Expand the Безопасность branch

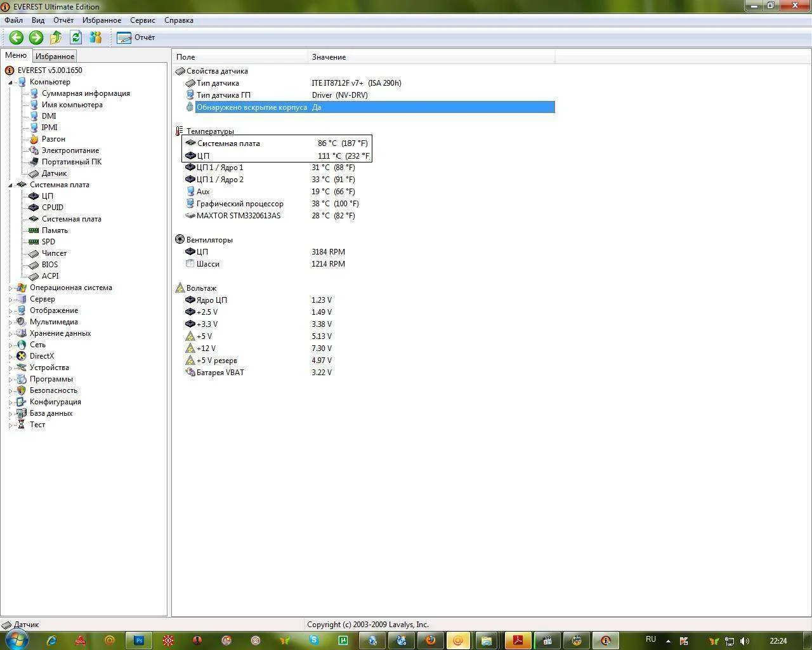tap(11, 391)
